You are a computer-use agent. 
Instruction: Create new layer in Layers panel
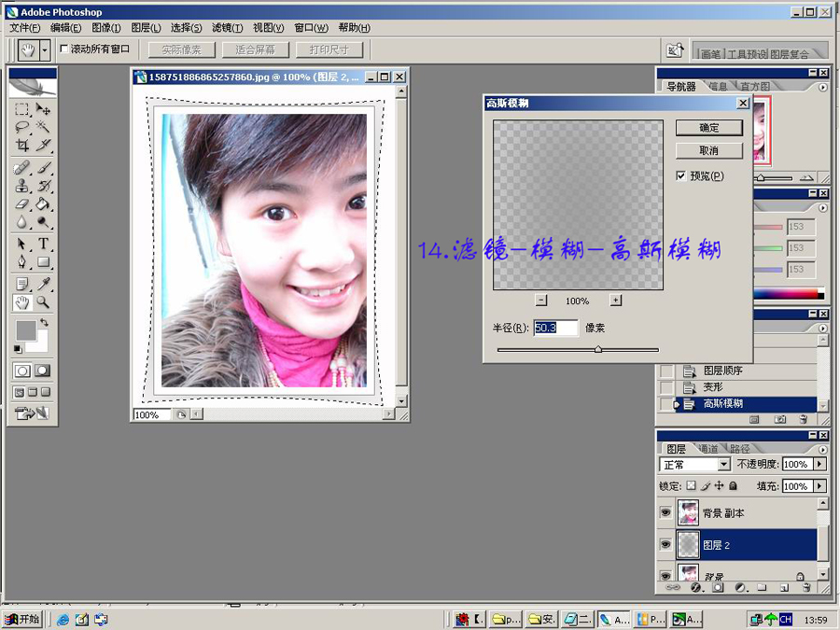click(x=784, y=588)
